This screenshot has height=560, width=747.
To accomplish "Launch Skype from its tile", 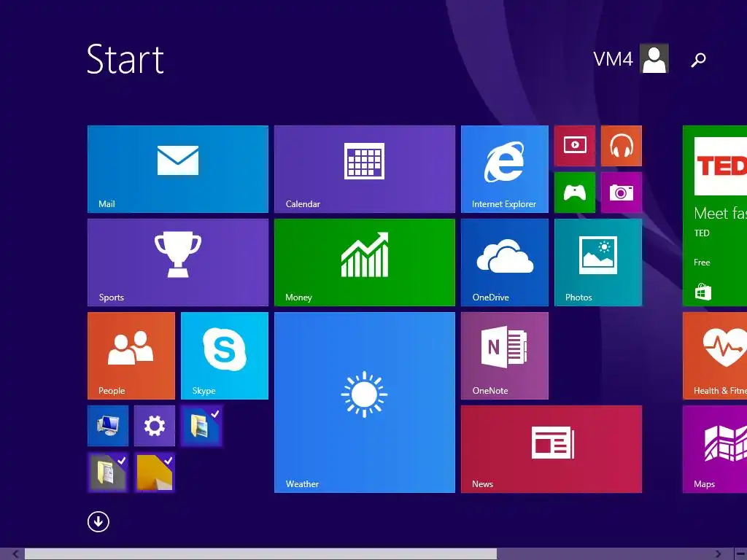I will point(225,356).
